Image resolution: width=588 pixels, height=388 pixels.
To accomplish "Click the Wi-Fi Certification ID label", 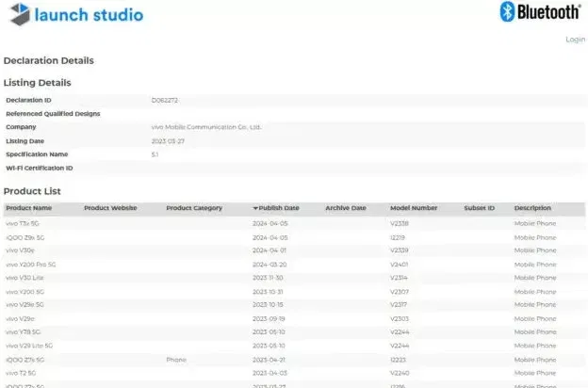I will pyautogui.click(x=40, y=168).
